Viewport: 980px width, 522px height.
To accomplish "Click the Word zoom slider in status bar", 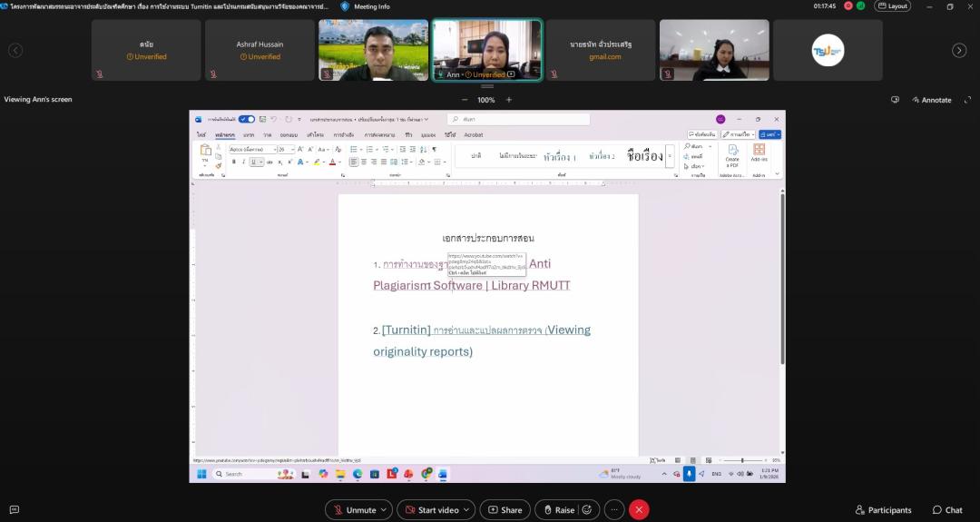I will point(742,460).
